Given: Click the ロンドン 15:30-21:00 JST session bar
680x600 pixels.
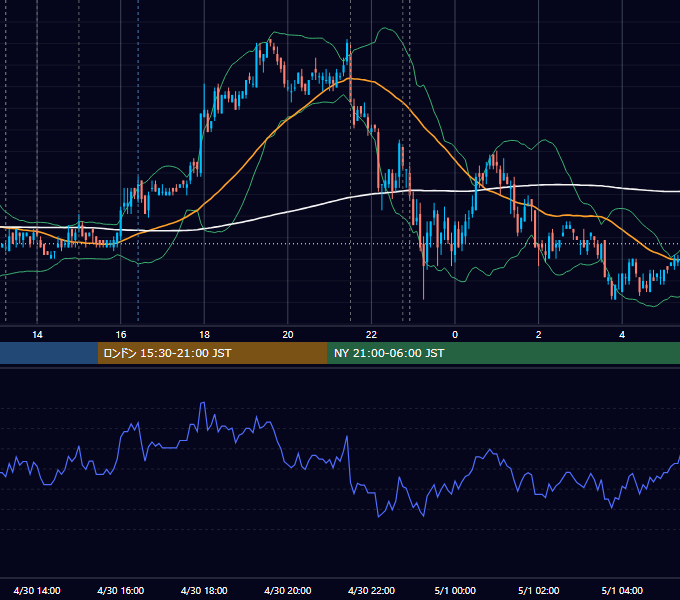Looking at the screenshot, I should (212, 353).
